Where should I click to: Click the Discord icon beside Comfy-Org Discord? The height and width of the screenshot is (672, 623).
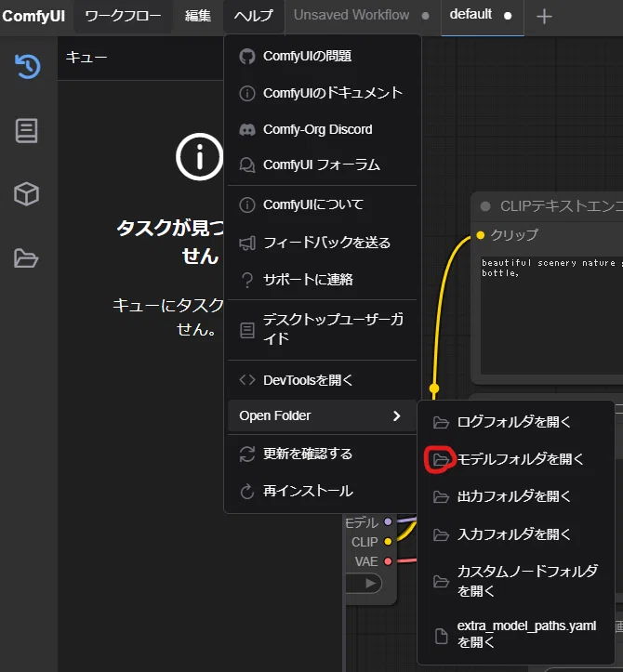pos(247,129)
